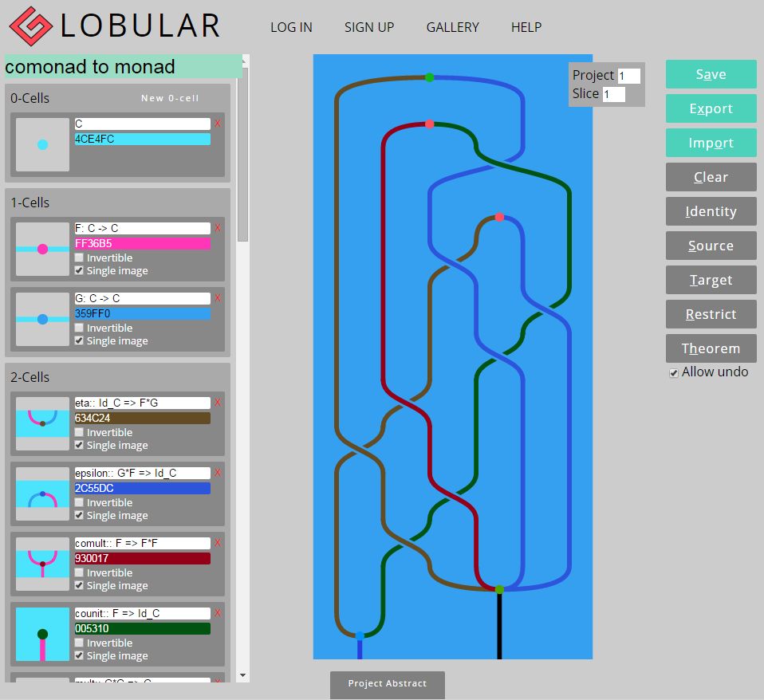Click the Slice number input field
This screenshot has height=700, width=764.
(x=613, y=95)
